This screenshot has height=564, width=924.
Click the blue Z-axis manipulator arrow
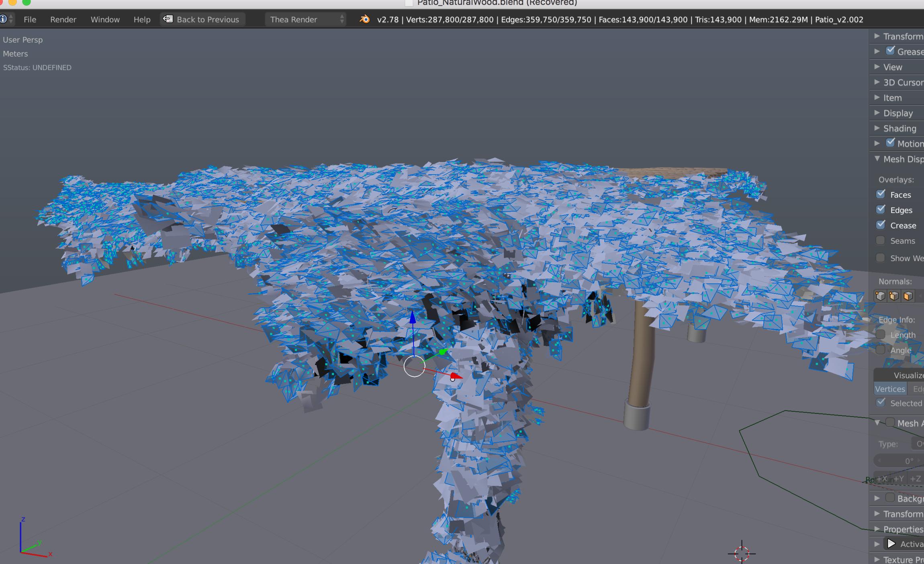point(413,318)
